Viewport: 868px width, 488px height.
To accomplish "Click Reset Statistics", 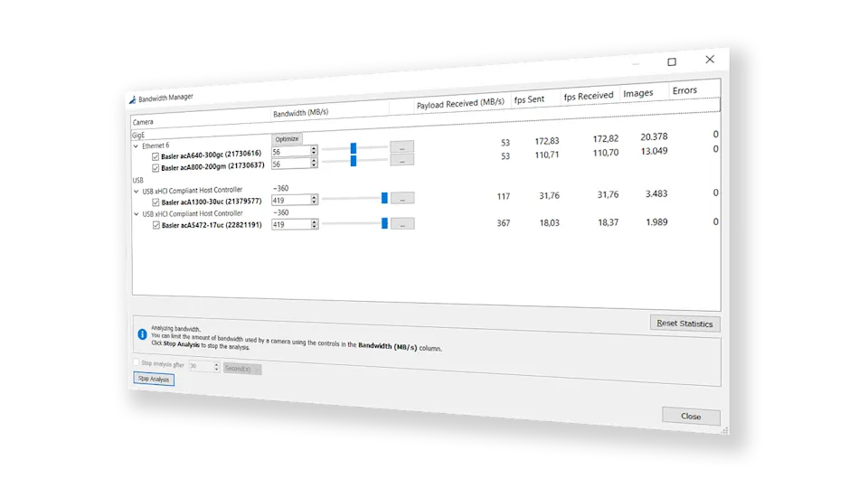I will point(684,324).
